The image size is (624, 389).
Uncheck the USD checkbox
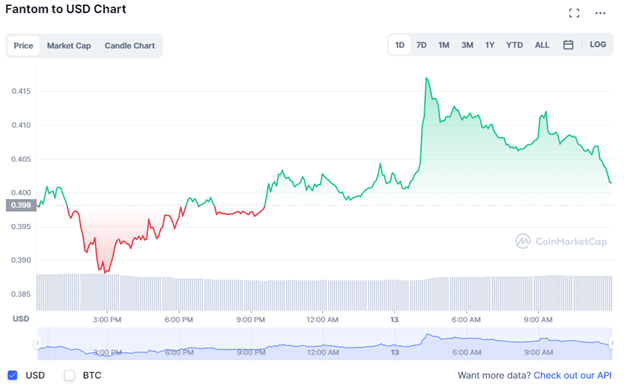13,375
